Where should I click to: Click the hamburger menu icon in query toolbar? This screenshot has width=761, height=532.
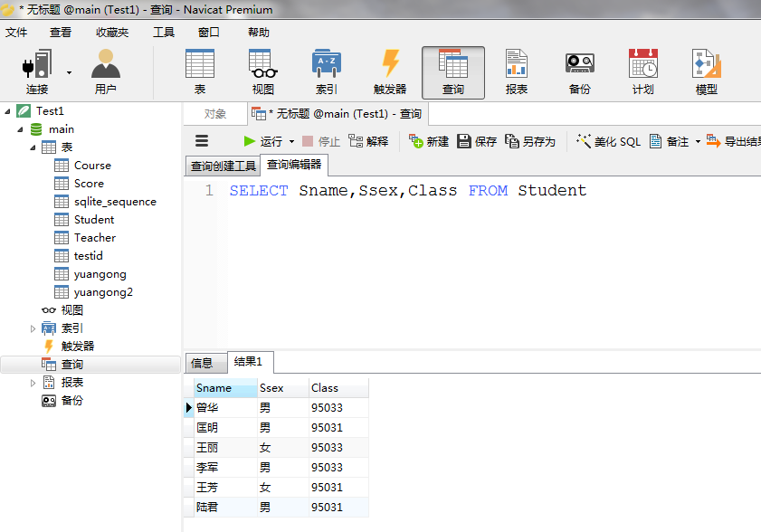pos(202,141)
